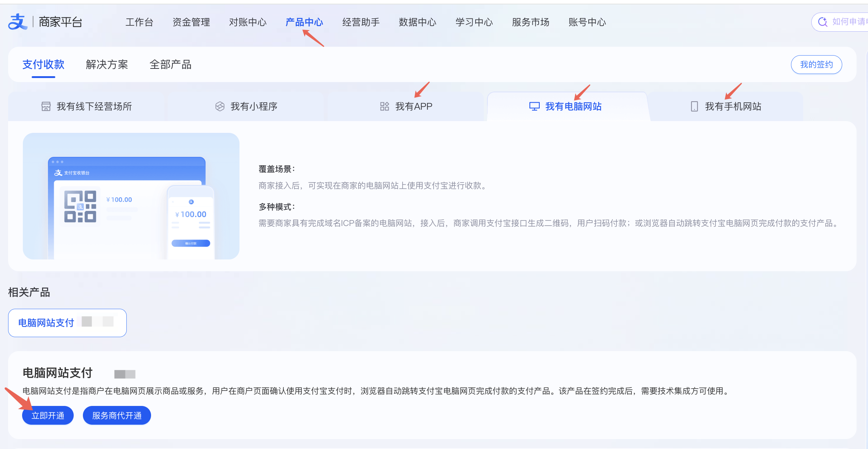The image size is (868, 449).
Task: Open 服务市场 in the top navigation
Action: (531, 22)
